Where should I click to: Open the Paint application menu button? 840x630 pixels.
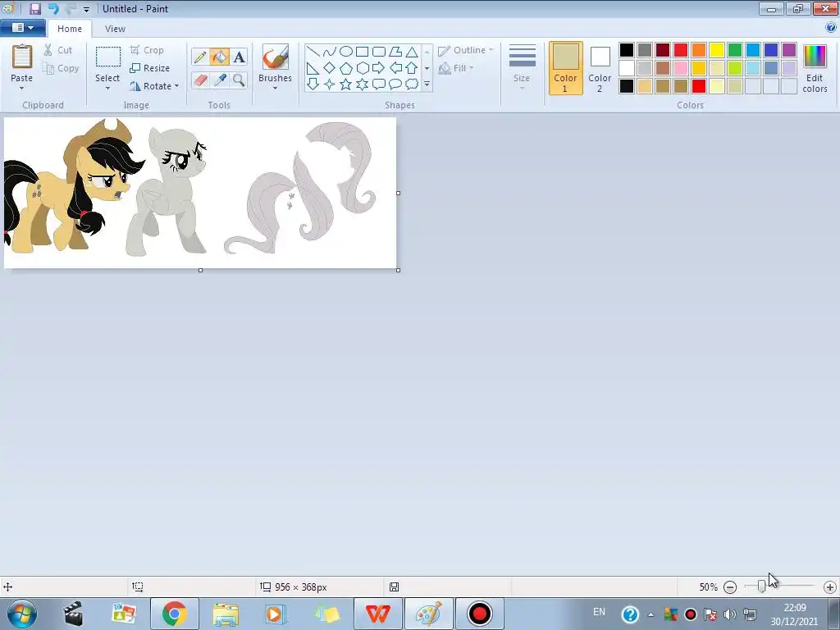pos(22,27)
